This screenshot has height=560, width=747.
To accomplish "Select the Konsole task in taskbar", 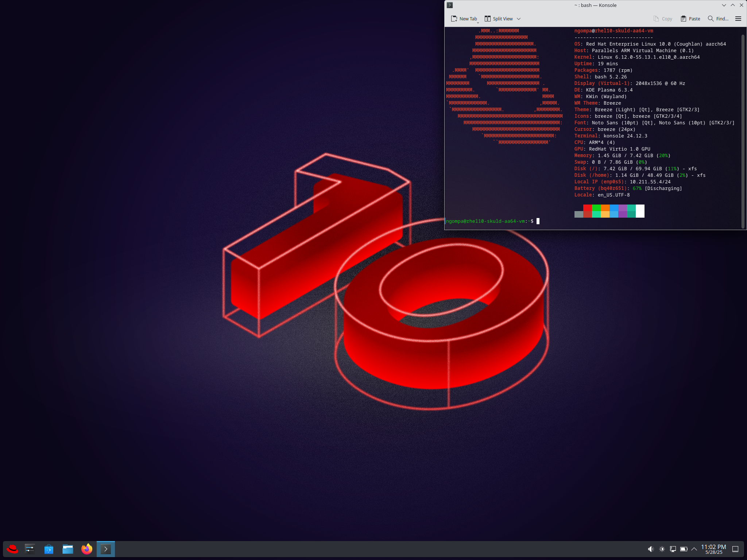I will [106, 549].
